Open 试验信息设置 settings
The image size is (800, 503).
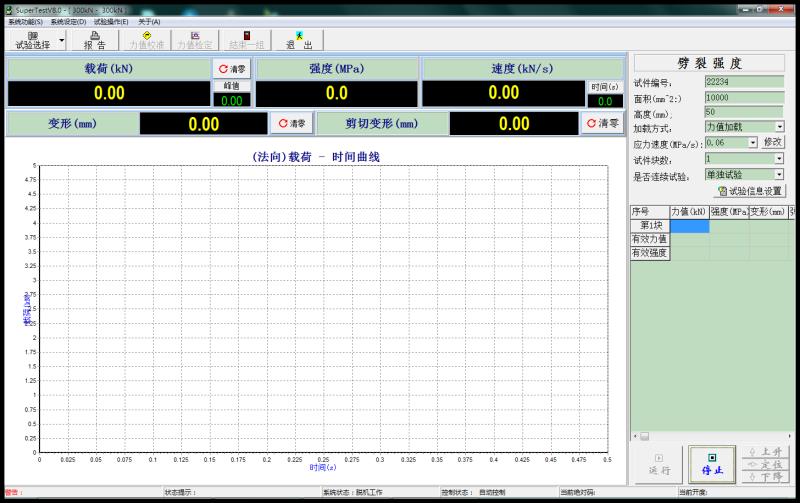coord(751,191)
